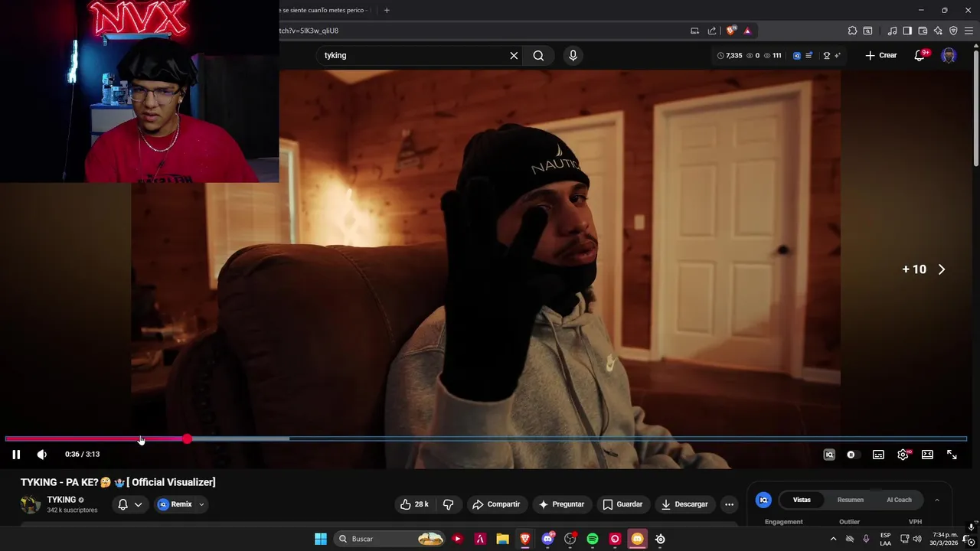Clear the search text 'tyking'
980x551 pixels.
pos(514,55)
